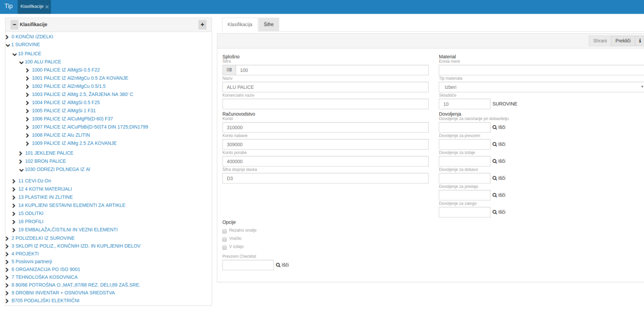Viewport: 644px width, 310px height.
Task: Enable the Rezalno orodje checkbox
Action: (x=224, y=231)
